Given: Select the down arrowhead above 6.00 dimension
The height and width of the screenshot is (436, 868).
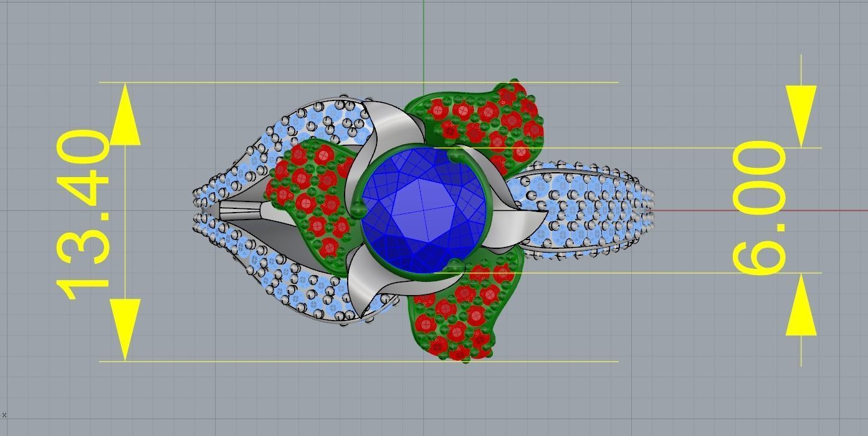Looking at the screenshot, I should coord(801,117).
